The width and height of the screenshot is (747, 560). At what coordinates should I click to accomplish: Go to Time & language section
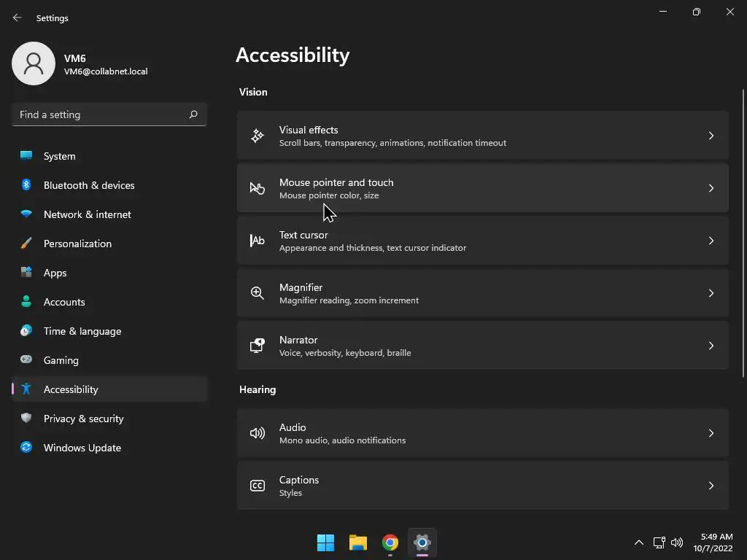click(x=82, y=331)
